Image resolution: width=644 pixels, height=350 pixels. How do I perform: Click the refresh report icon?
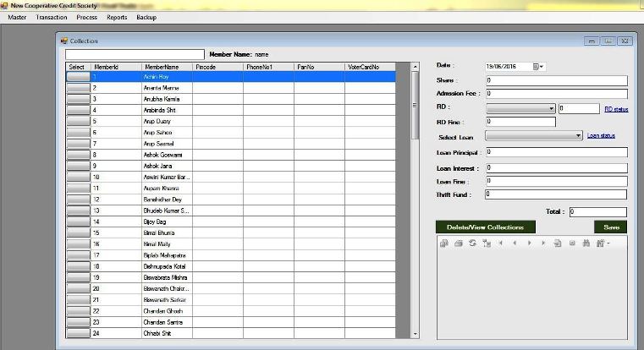coord(471,243)
